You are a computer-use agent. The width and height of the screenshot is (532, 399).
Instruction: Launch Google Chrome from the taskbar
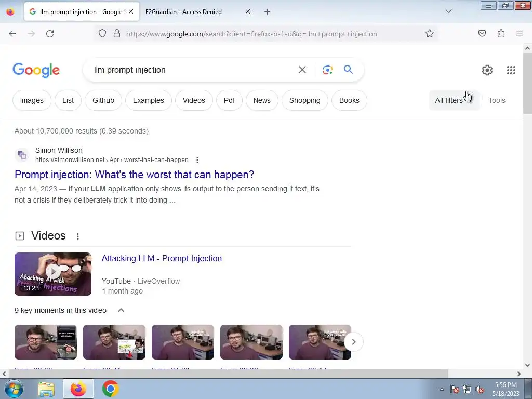[110, 389]
